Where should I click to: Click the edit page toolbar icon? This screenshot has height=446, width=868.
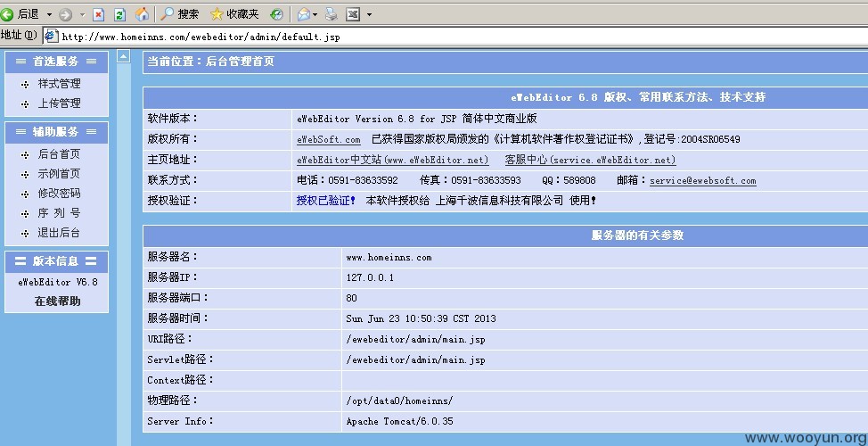pyautogui.click(x=353, y=14)
